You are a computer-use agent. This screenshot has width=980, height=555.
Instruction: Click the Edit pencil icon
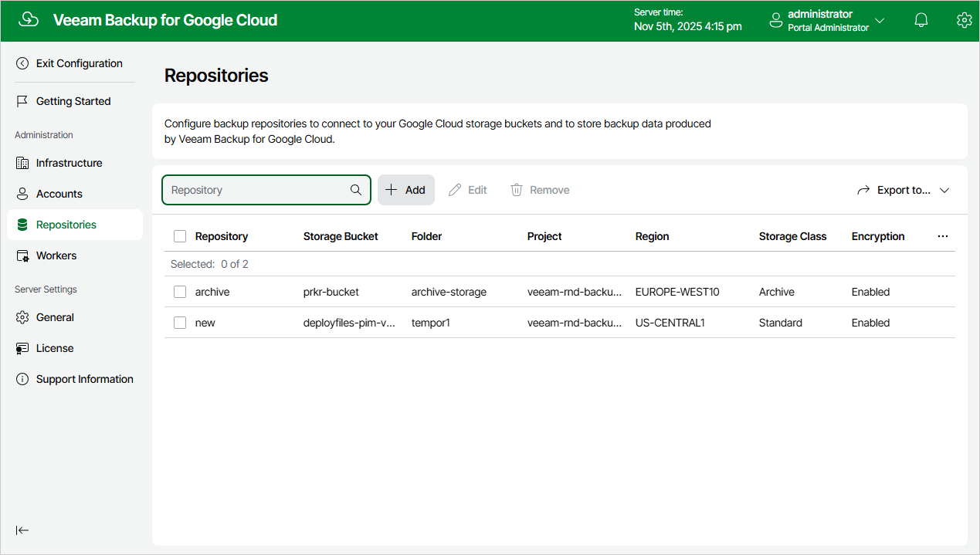[455, 190]
